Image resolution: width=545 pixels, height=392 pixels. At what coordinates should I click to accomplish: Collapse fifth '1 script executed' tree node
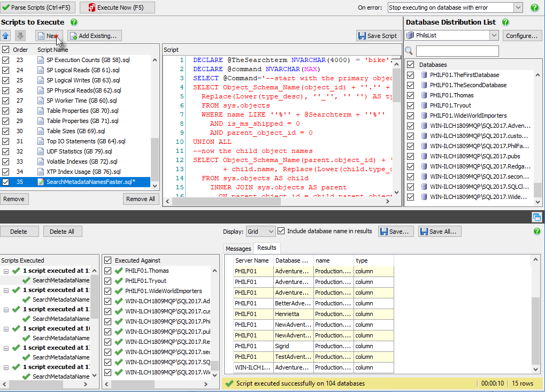click(6, 348)
